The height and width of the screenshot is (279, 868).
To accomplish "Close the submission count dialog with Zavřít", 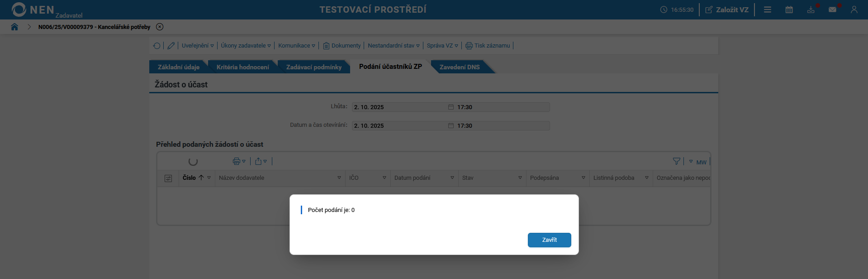I will click(549, 240).
